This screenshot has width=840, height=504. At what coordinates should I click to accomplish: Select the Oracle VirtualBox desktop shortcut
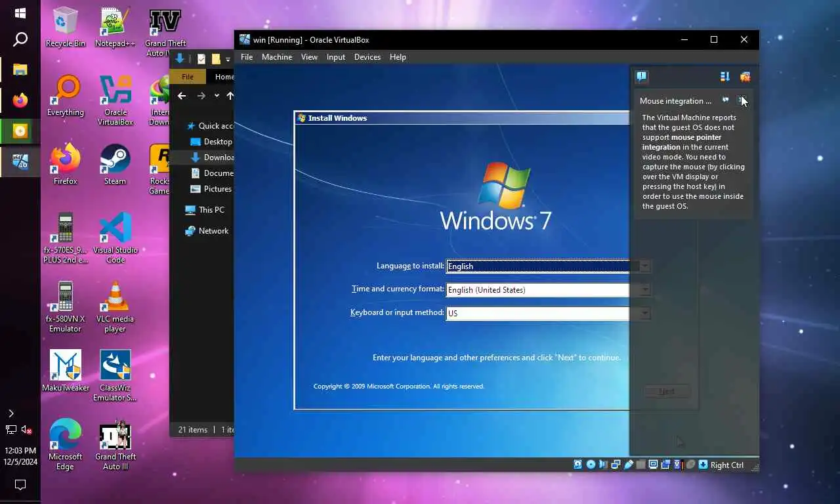(x=115, y=100)
